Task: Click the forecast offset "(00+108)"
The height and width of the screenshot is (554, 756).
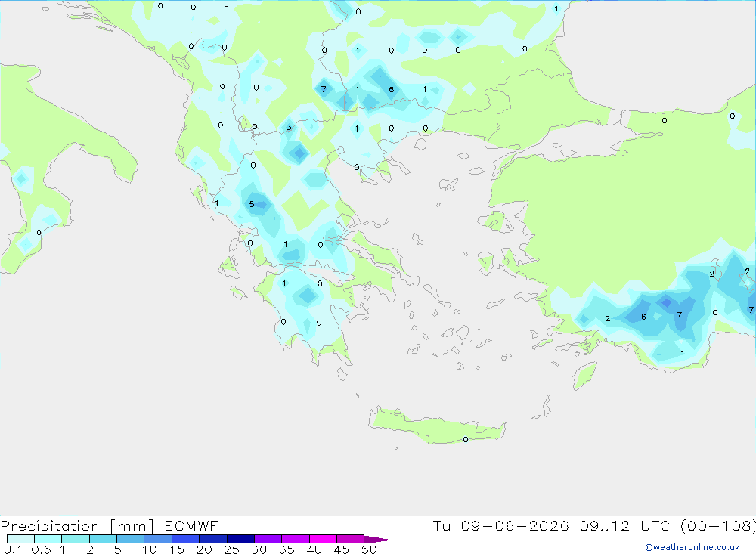Action: point(717,525)
